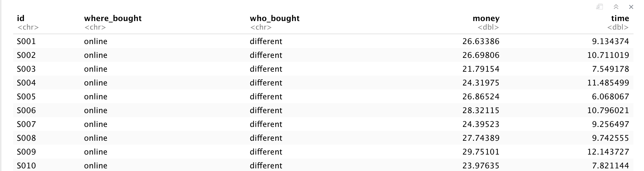Click the S005 row id
This screenshot has height=171, width=644.
pyautogui.click(x=26, y=97)
